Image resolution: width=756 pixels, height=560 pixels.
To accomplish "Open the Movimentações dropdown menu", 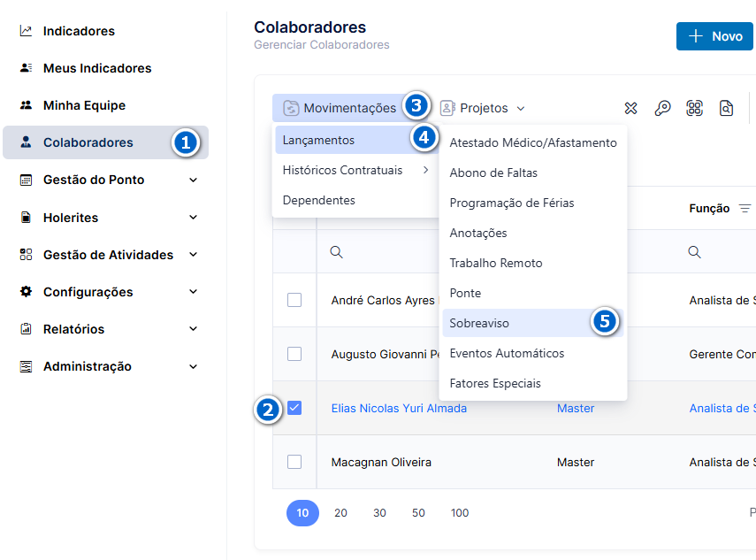I will point(350,108).
